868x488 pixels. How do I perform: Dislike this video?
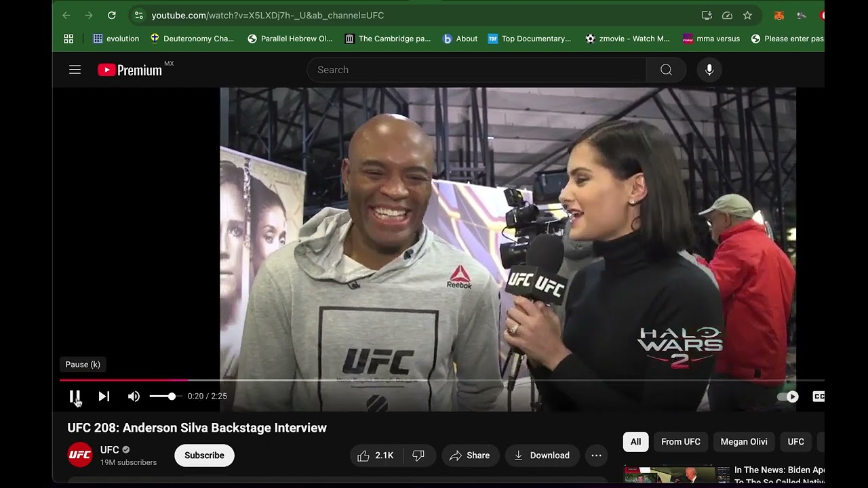pos(418,455)
